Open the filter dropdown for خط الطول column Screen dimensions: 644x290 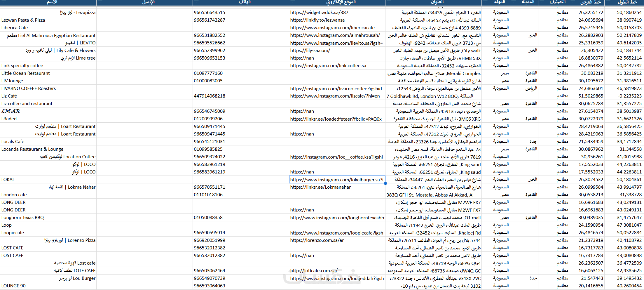(x=608, y=2)
